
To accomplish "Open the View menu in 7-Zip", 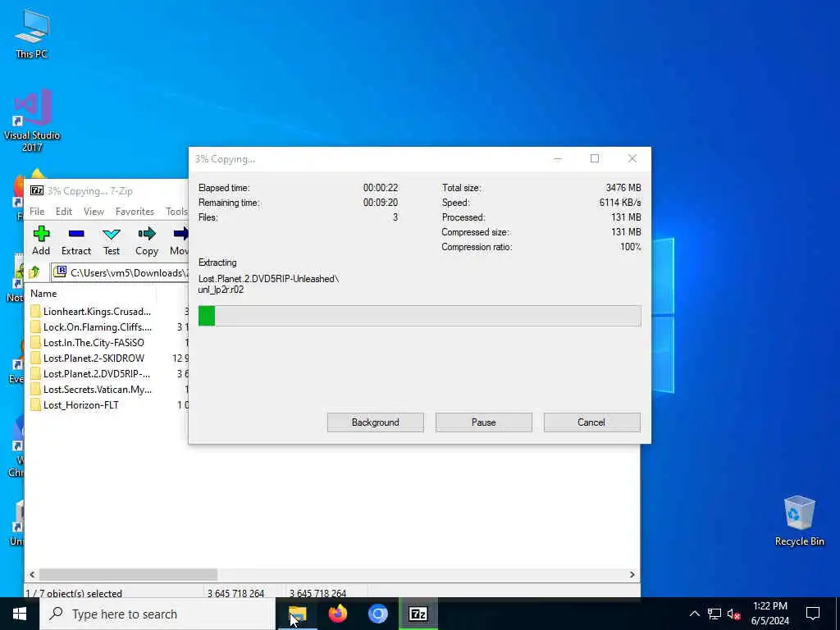I will tap(94, 212).
